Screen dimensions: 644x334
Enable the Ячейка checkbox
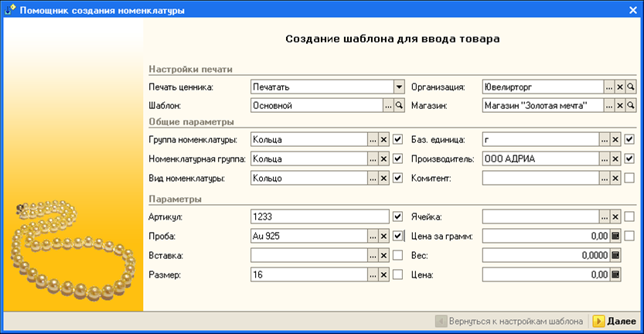[x=629, y=216]
